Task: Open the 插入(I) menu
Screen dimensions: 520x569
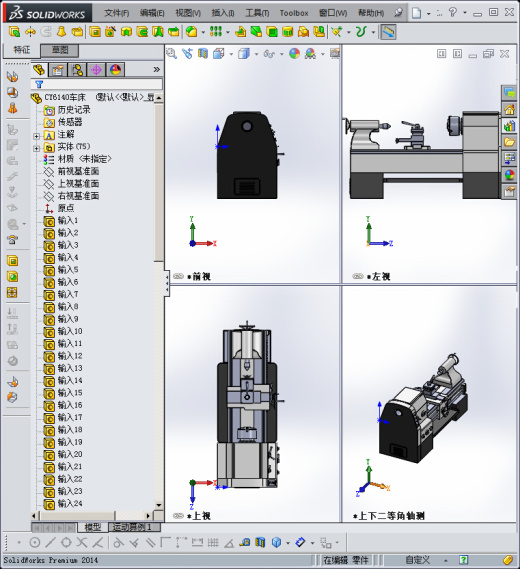Action: coord(223,13)
